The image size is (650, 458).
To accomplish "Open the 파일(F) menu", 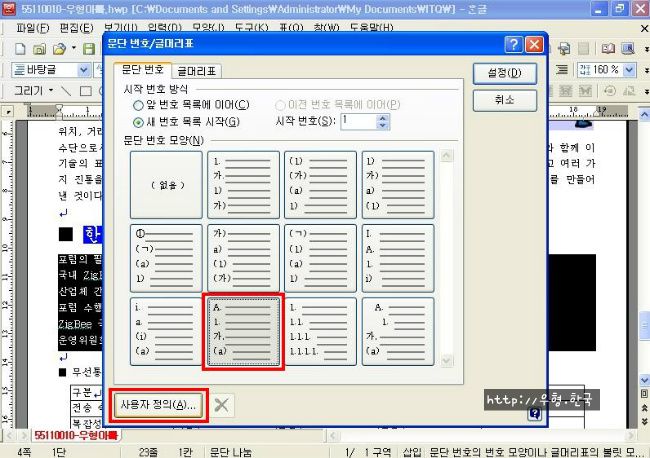I will click(32, 28).
